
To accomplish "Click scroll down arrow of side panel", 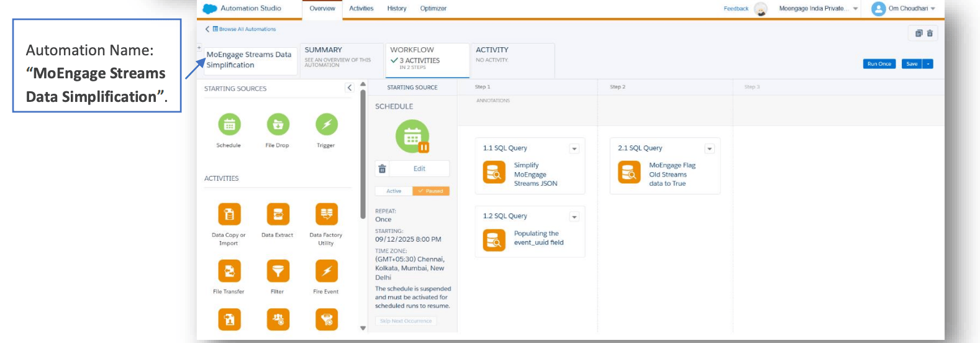I will (363, 328).
